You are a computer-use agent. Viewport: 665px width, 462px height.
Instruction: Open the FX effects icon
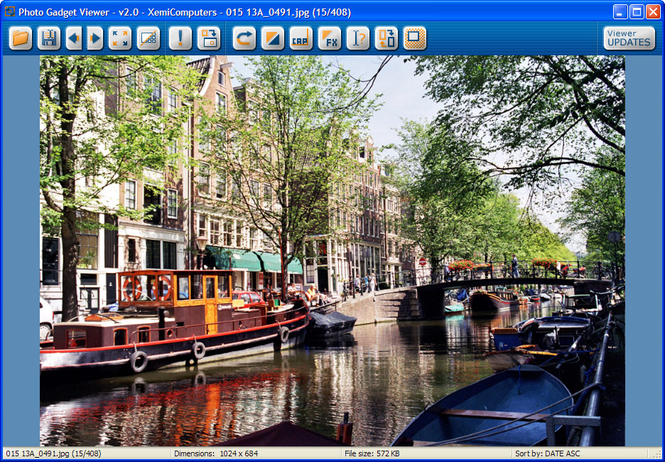[x=329, y=38]
